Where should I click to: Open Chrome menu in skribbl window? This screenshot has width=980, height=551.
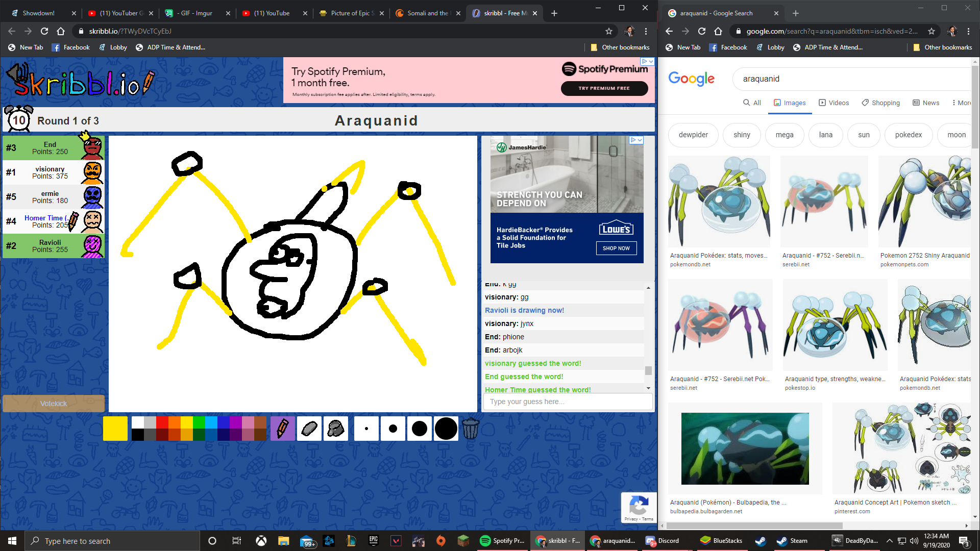point(646,31)
